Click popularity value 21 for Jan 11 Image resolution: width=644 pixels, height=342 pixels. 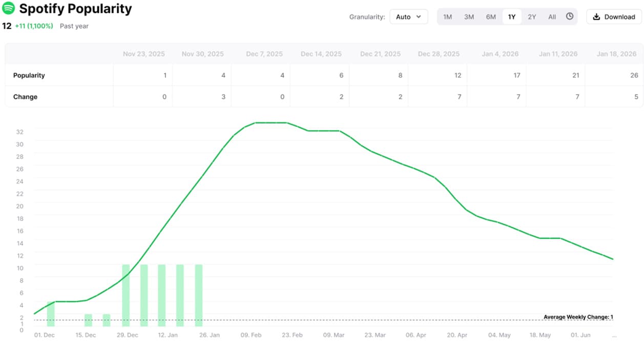tap(575, 75)
